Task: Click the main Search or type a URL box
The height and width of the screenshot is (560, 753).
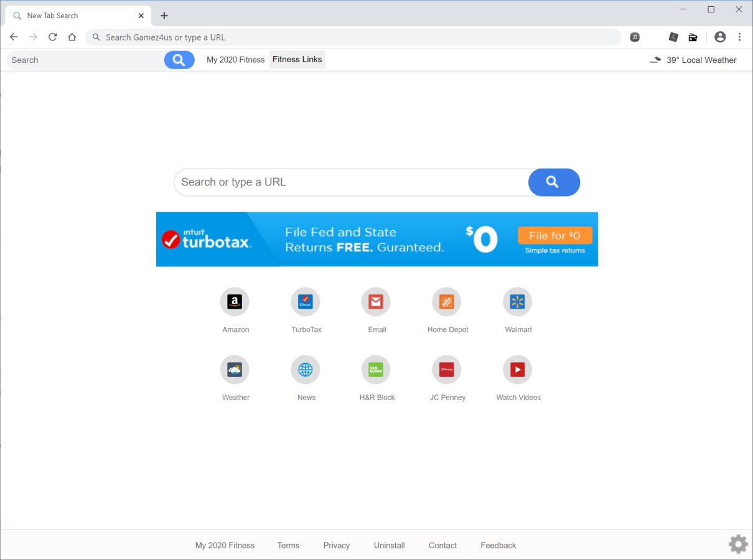Action: (351, 182)
